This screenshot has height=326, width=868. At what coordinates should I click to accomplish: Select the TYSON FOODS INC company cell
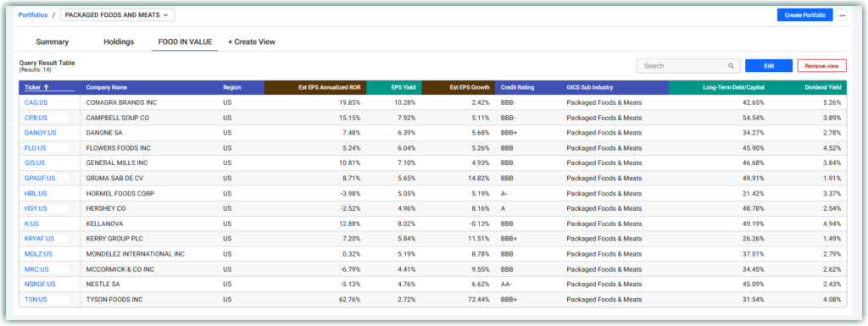(114, 300)
